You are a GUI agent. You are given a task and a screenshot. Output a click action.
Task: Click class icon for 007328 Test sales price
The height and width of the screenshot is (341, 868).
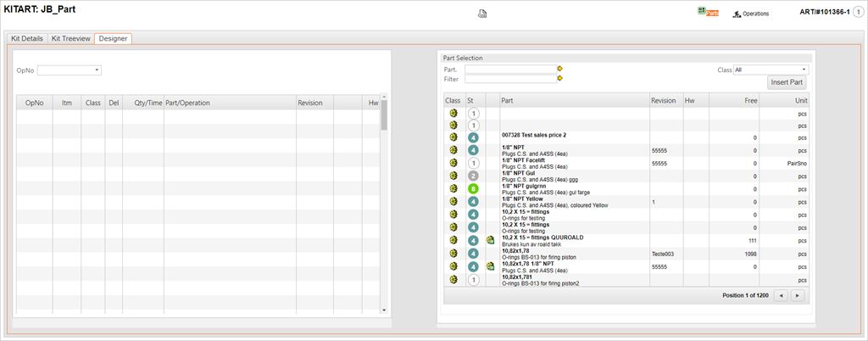pos(453,137)
